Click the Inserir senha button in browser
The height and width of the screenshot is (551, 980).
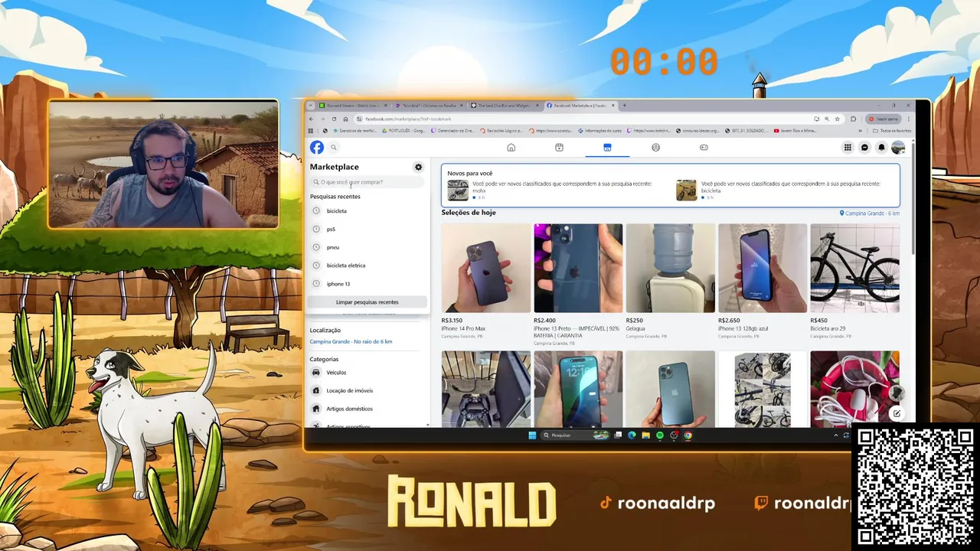tap(884, 119)
